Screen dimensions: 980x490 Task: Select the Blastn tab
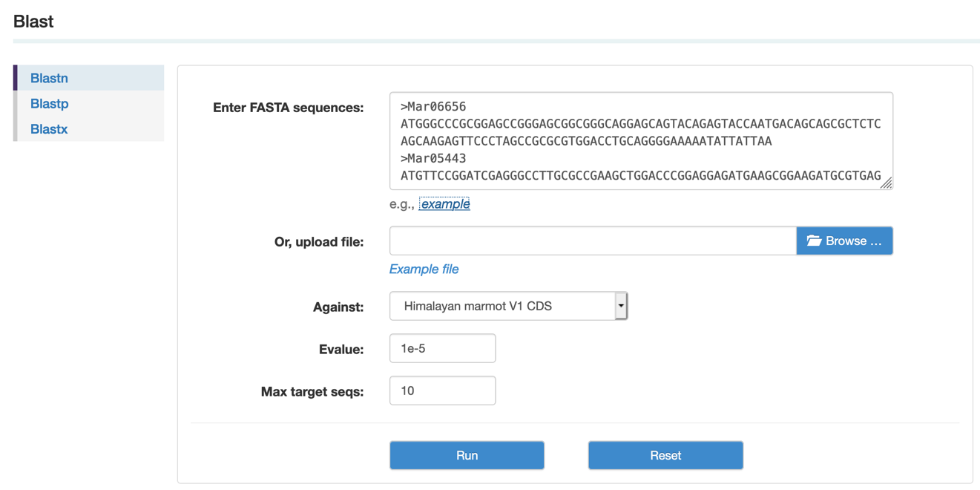pos(49,78)
